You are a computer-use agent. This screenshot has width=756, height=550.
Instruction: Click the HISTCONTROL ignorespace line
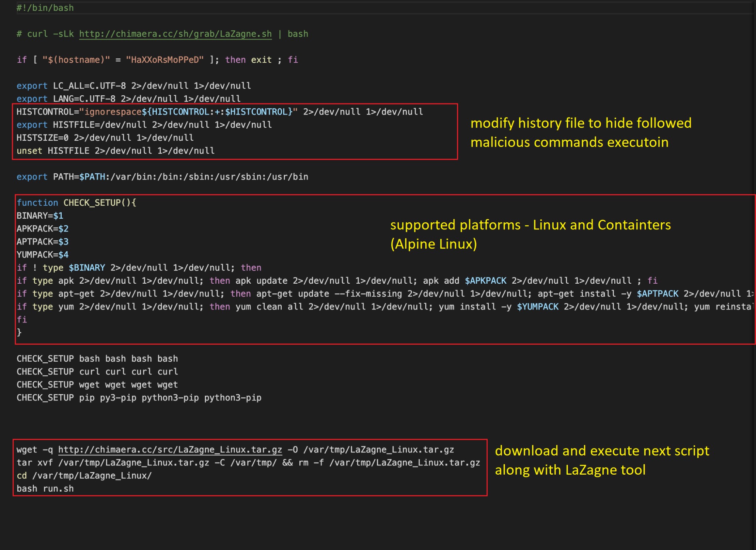click(x=220, y=112)
